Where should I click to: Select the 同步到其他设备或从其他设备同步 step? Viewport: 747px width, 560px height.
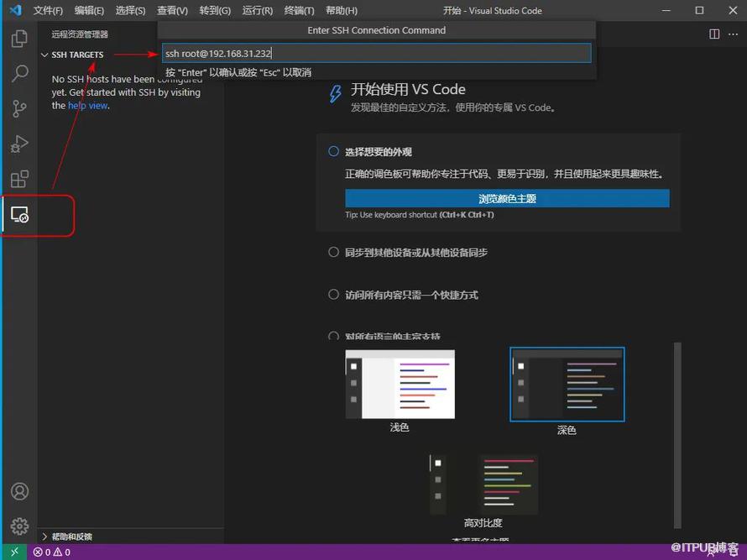[x=334, y=252]
